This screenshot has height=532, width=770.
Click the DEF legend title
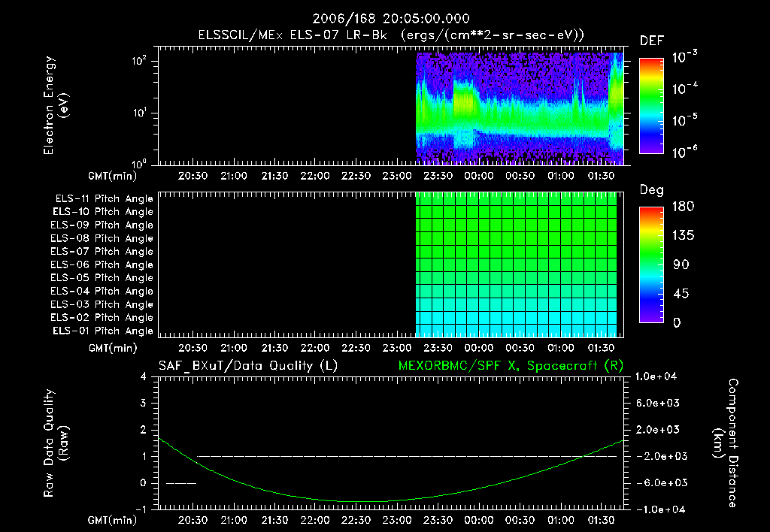[x=652, y=41]
